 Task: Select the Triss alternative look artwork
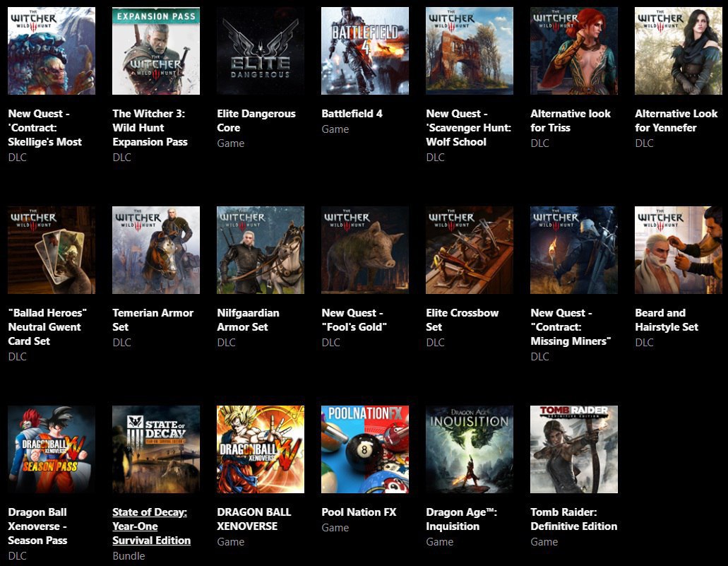click(574, 51)
